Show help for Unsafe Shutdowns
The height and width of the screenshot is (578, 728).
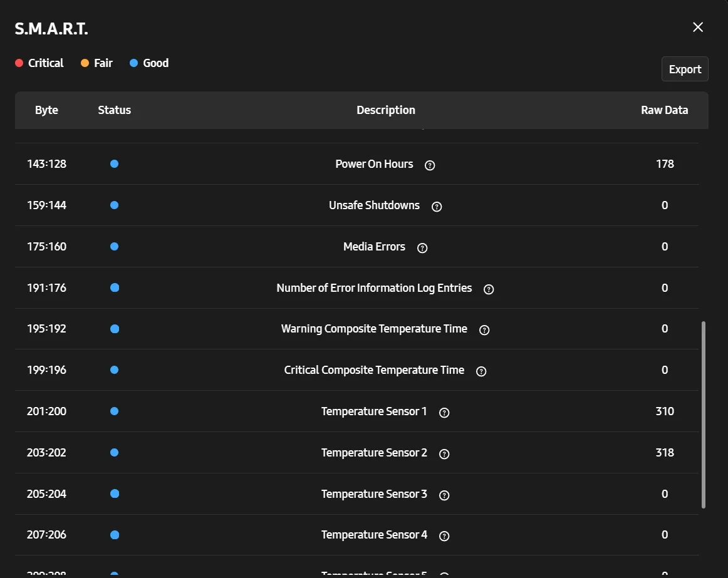tap(437, 207)
